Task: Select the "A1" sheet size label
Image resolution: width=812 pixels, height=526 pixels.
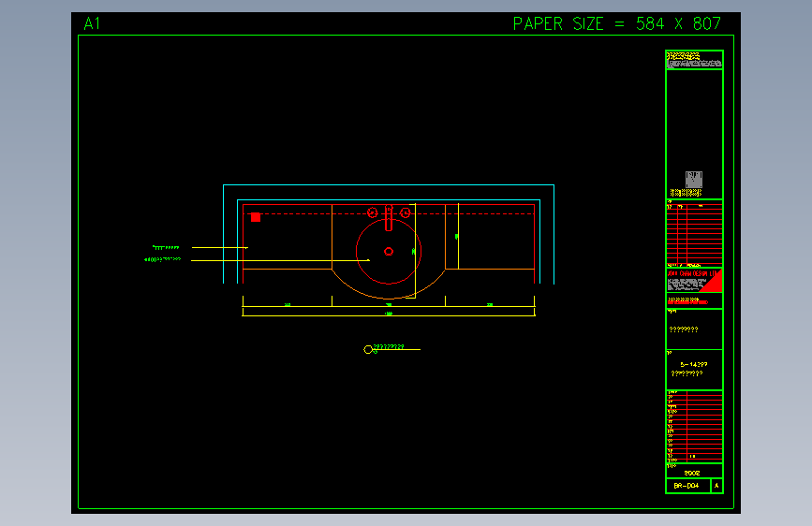Action: coord(92,23)
